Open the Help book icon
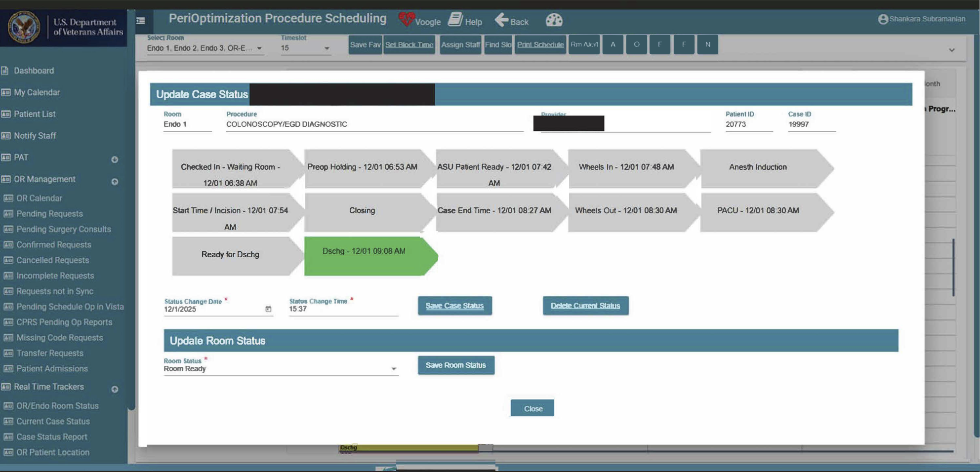980x472 pixels. [x=455, y=20]
